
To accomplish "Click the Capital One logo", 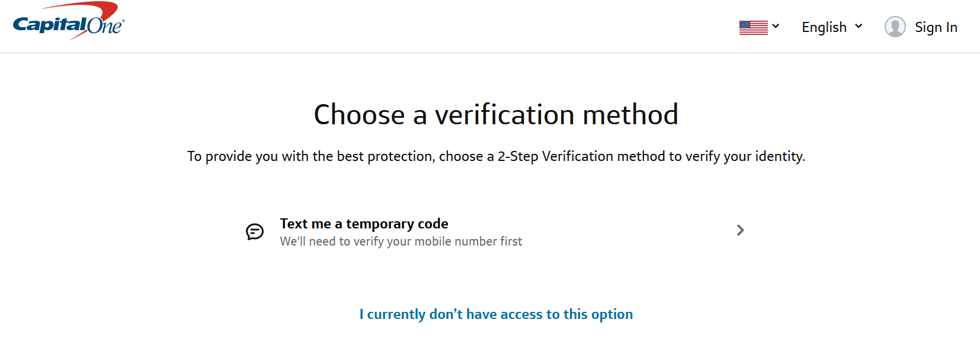I will pos(68,22).
